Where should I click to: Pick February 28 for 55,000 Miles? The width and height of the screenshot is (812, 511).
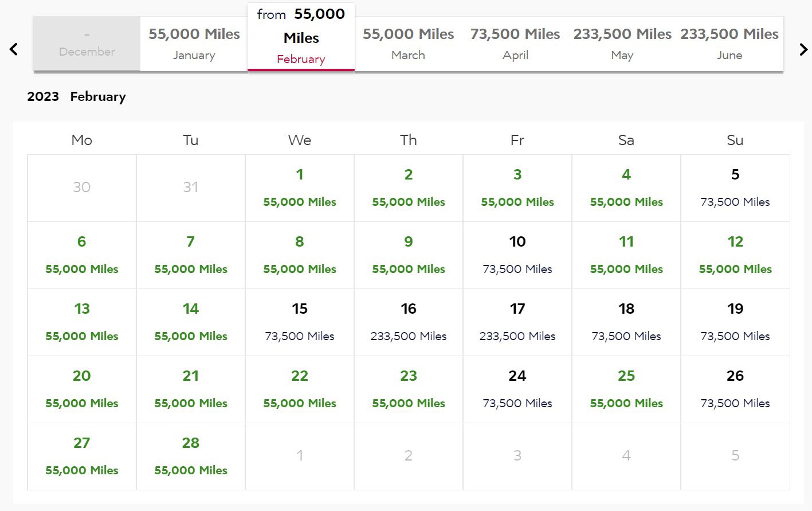click(191, 457)
